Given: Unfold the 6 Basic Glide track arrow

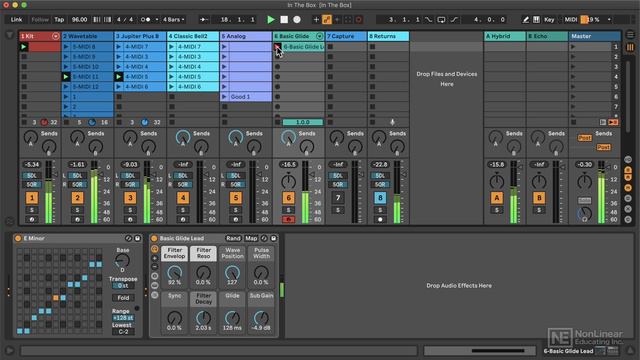Looking at the screenshot, I should tap(320, 36).
